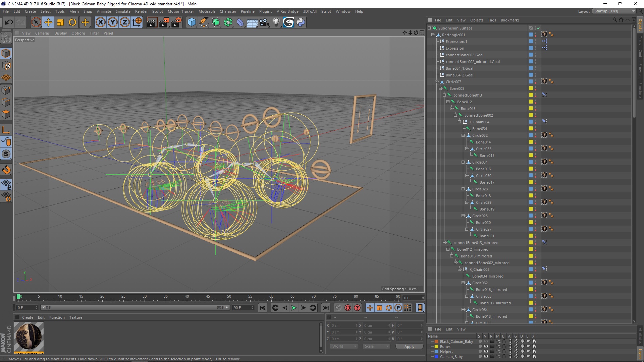Click the Caiman_Baby layer blue swatch
The height and width of the screenshot is (362, 644).
pyautogui.click(x=436, y=357)
